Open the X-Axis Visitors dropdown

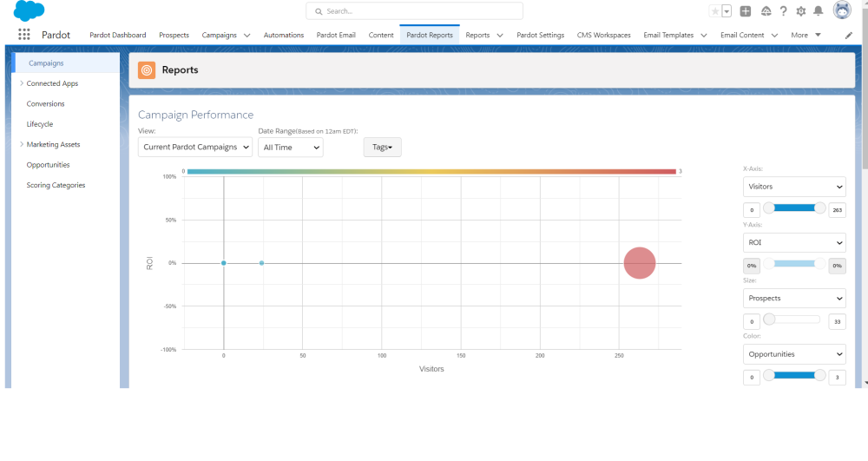click(x=794, y=187)
